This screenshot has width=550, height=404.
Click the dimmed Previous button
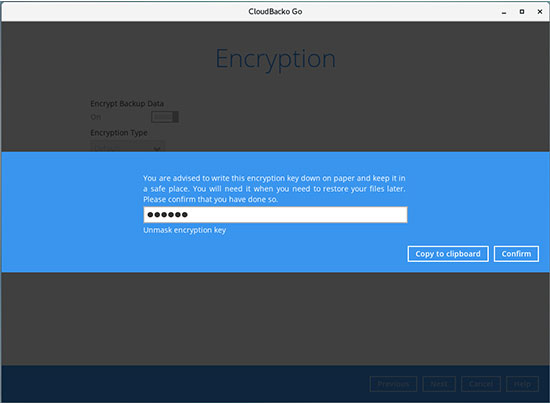tap(393, 384)
